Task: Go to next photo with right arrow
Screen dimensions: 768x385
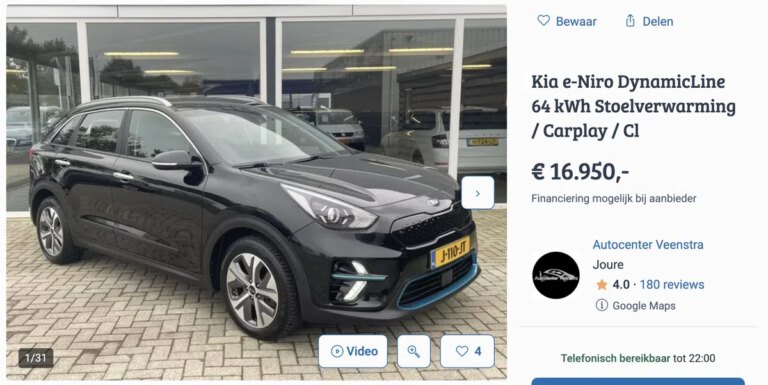Action: (478, 193)
